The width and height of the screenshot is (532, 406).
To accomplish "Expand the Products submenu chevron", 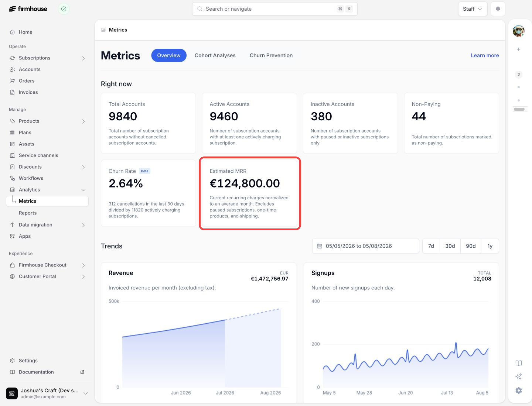I will click(x=83, y=121).
